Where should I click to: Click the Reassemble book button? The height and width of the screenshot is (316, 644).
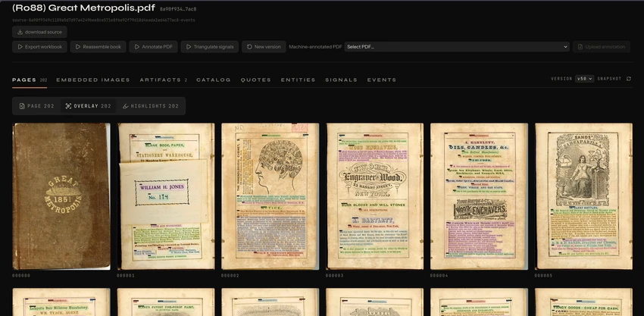(x=98, y=47)
